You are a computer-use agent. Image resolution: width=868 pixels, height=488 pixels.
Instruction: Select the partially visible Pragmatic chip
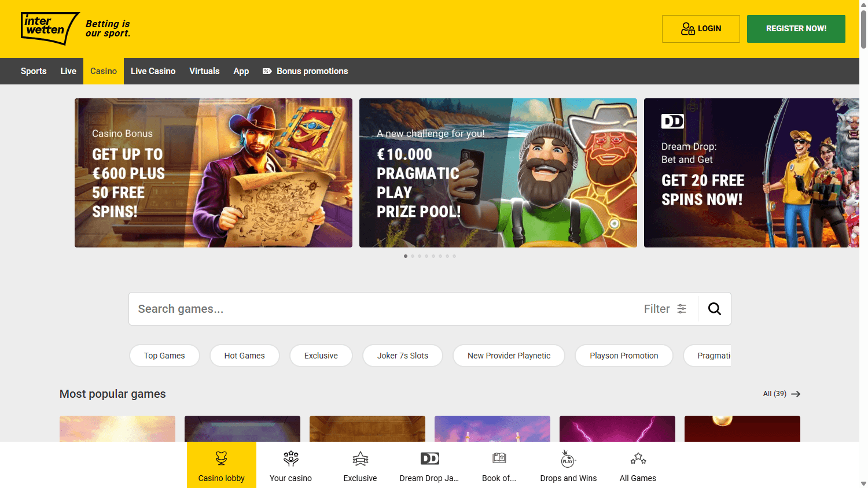pyautogui.click(x=708, y=356)
